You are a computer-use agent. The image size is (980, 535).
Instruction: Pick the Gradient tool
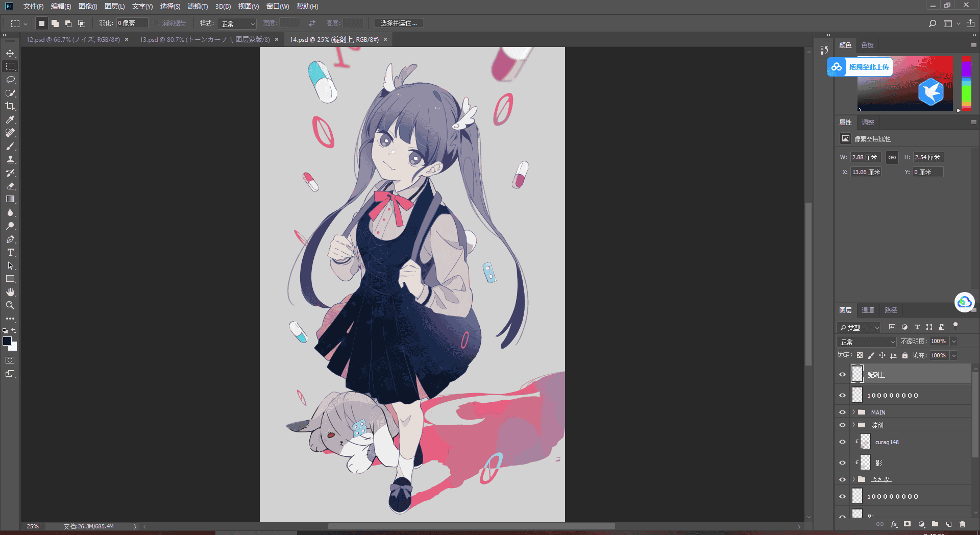coord(10,199)
